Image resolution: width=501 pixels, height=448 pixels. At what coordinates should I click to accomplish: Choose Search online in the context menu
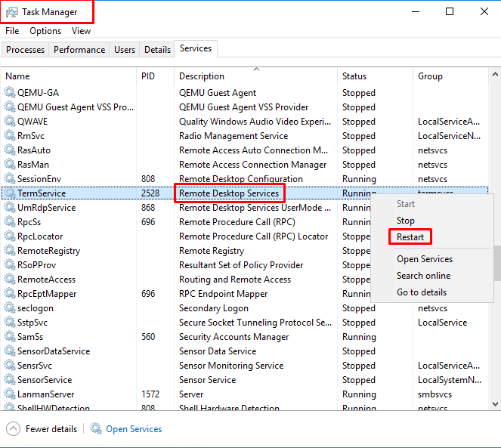(x=423, y=276)
